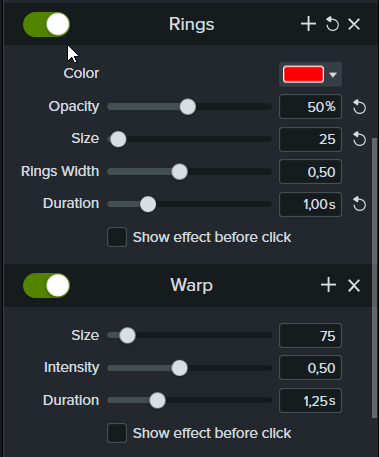Screen dimensions: 379x457
Task: Click the Warp Duration field showing 1,25s
Action: (x=310, y=401)
